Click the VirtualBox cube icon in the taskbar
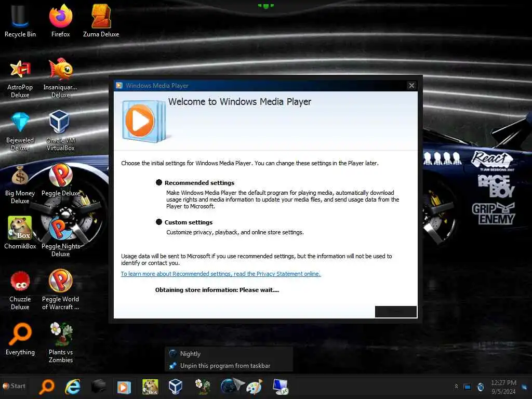The image size is (532, 399). tap(176, 387)
